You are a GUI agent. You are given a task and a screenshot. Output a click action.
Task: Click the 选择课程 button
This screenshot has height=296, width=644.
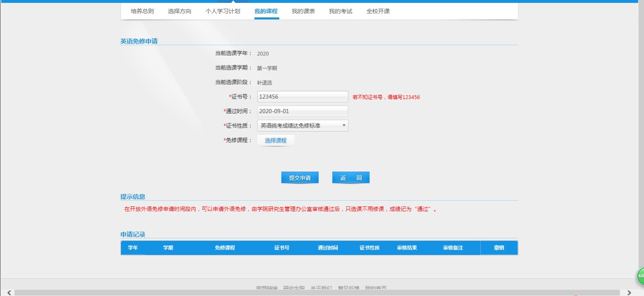276,141
